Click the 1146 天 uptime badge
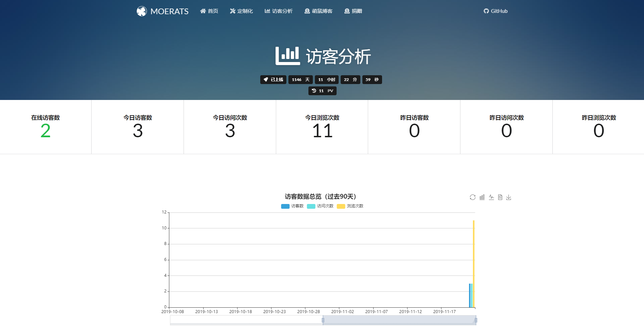Screen dimensions: 644x327 [301, 80]
